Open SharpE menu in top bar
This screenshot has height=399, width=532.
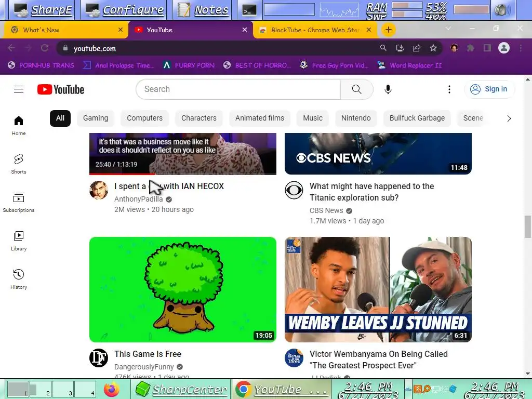pos(44,10)
